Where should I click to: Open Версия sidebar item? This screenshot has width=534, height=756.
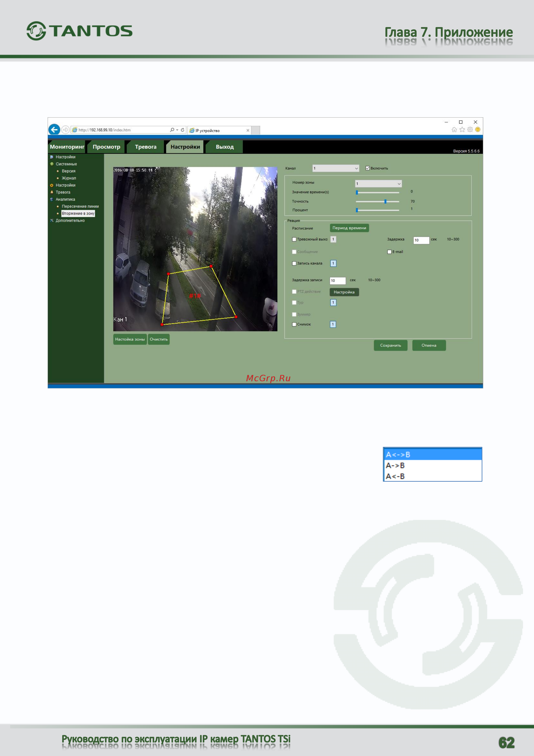coord(68,171)
